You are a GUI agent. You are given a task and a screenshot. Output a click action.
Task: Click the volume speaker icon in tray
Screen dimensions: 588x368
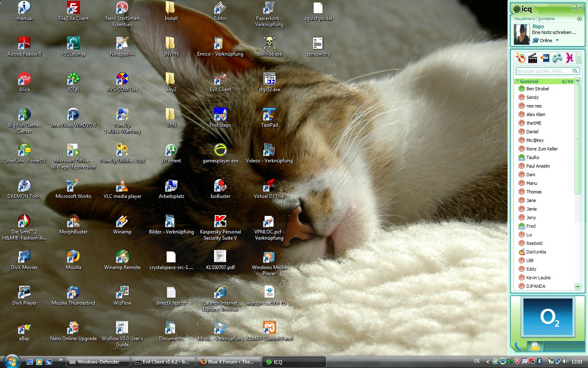[x=566, y=361]
